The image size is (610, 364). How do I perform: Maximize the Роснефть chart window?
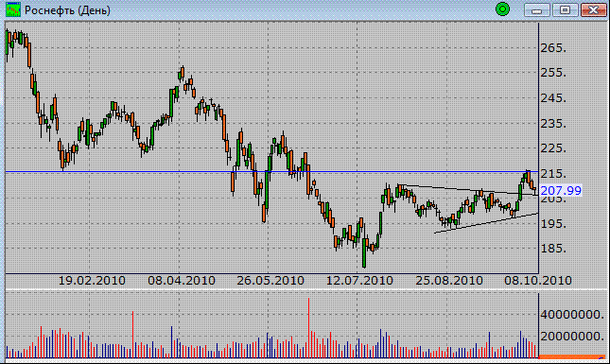pyautogui.click(x=565, y=10)
